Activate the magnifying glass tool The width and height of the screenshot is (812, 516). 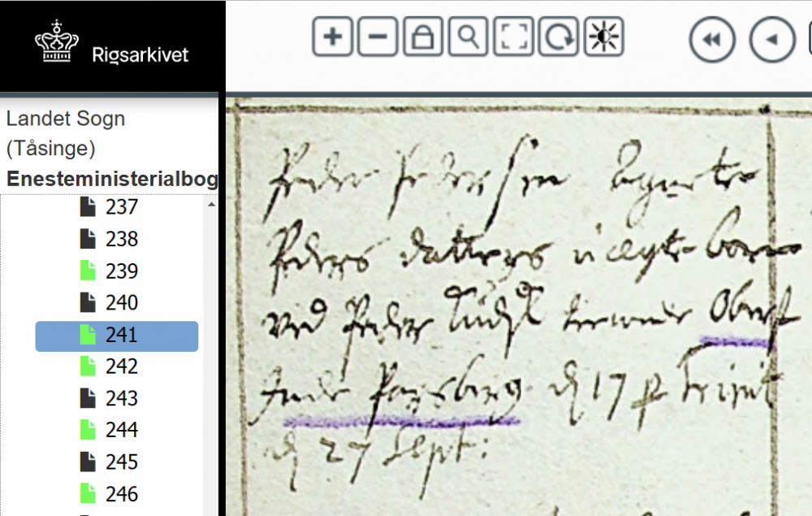pos(469,37)
